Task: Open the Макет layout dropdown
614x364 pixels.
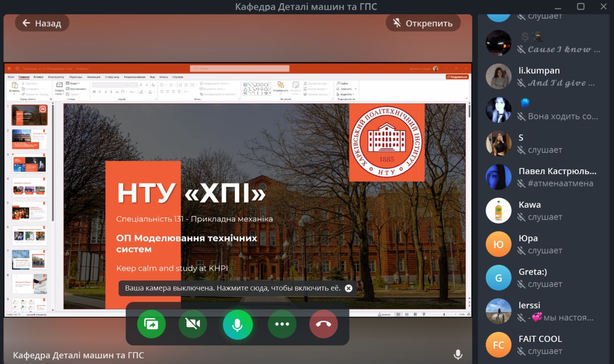Action: pyautogui.click(x=73, y=83)
